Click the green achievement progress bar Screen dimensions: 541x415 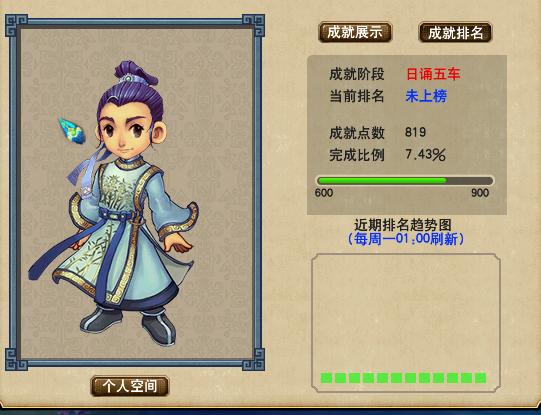[405, 181]
